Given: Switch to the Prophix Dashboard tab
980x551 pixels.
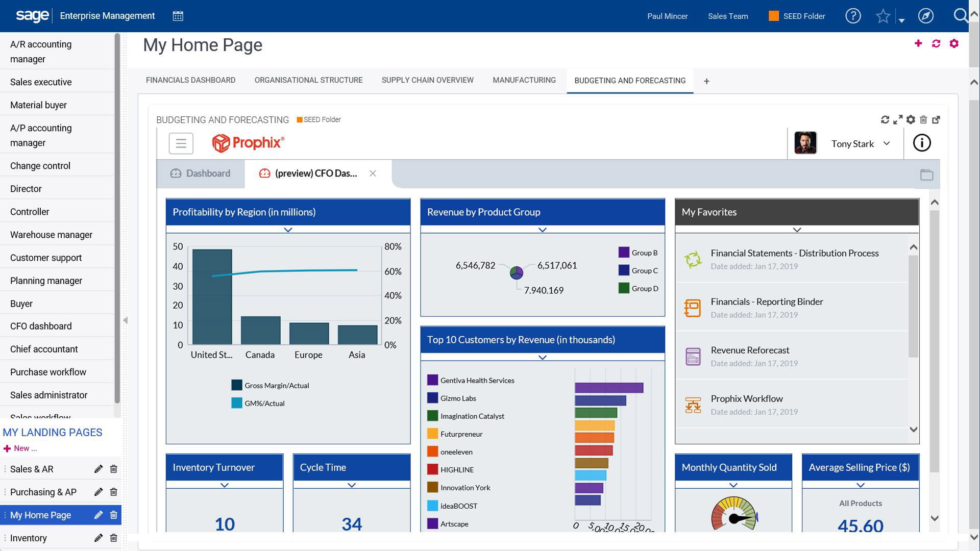Looking at the screenshot, I should click(201, 173).
